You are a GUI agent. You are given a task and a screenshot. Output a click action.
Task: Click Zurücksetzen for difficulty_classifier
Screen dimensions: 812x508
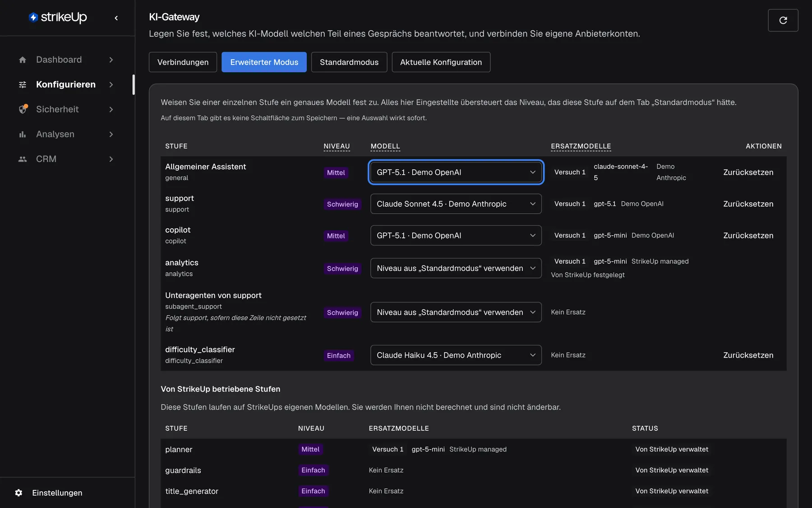point(748,355)
